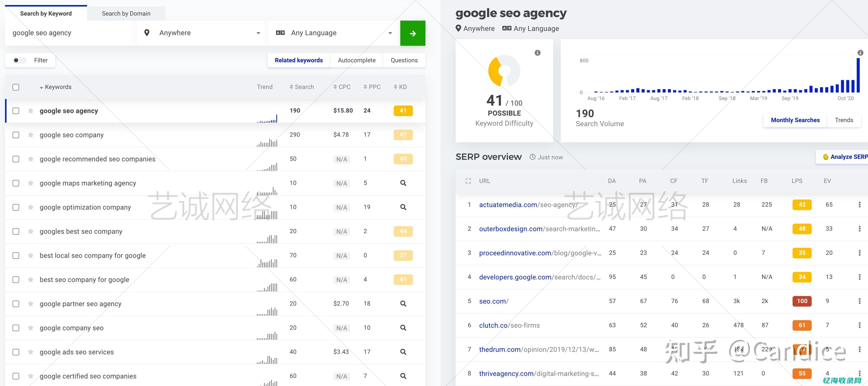Open outerboxdesign.com search-marketing link
868x386 pixels.
pos(539,229)
